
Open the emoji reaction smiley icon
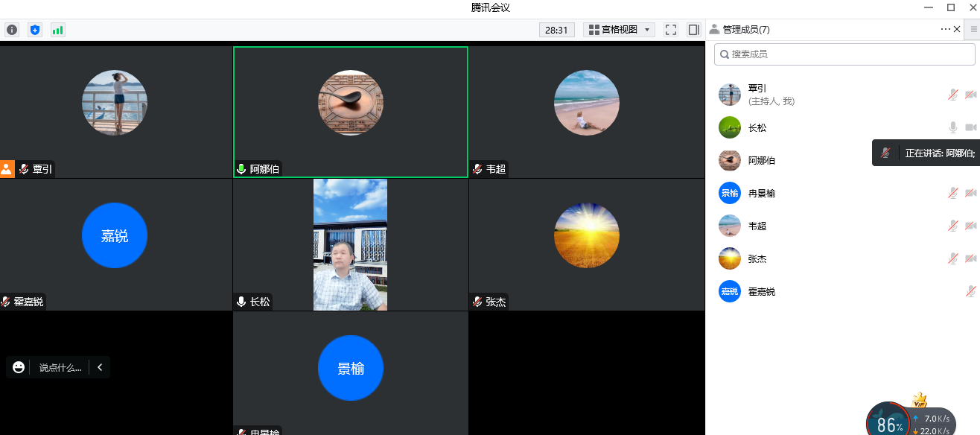pyautogui.click(x=19, y=367)
